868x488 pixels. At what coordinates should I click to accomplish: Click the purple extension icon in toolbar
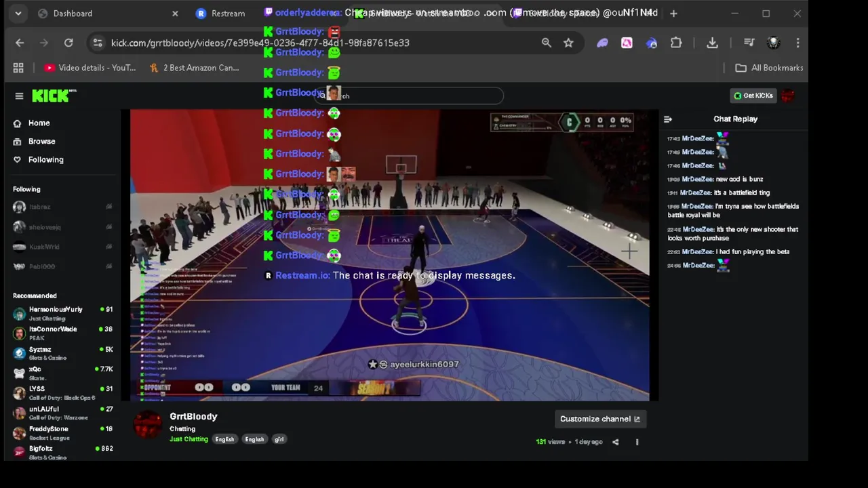(602, 43)
